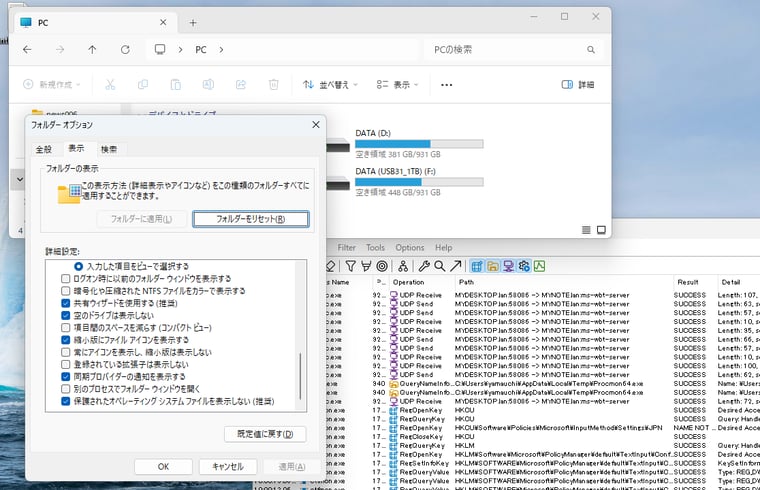760x490 pixels.
Task: Toggle file system activity filter icon
Action: click(x=492, y=266)
